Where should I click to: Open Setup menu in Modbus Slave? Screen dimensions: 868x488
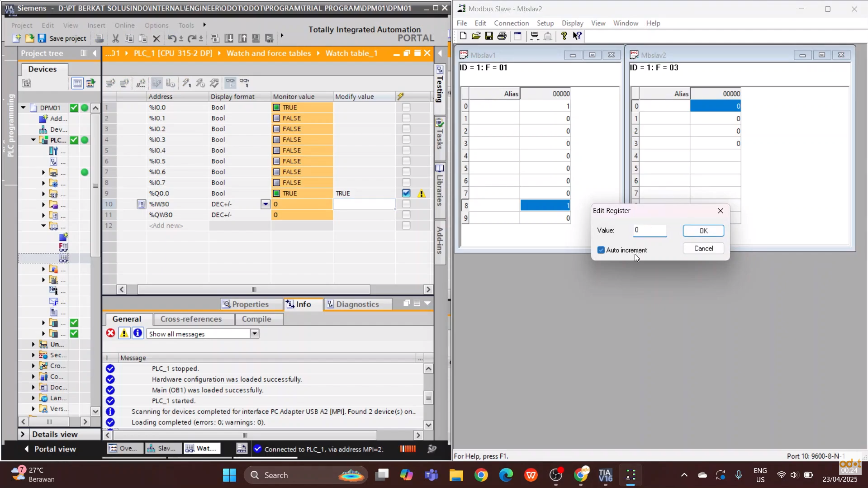[x=545, y=23]
